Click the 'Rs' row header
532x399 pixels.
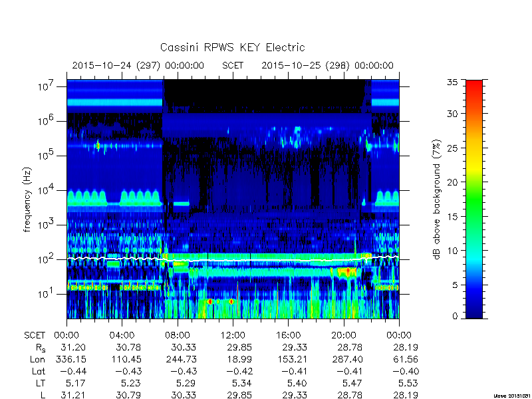[x=41, y=348]
